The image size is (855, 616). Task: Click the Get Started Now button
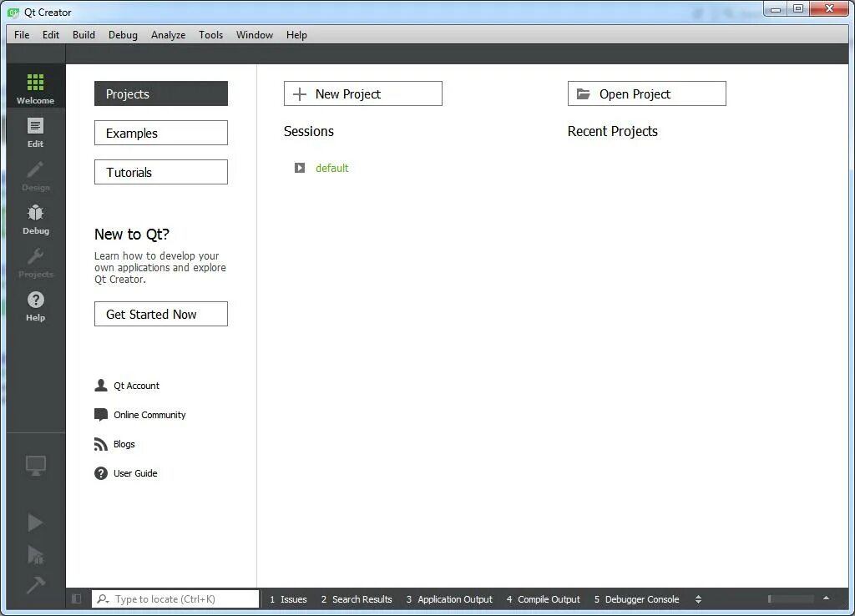point(161,314)
